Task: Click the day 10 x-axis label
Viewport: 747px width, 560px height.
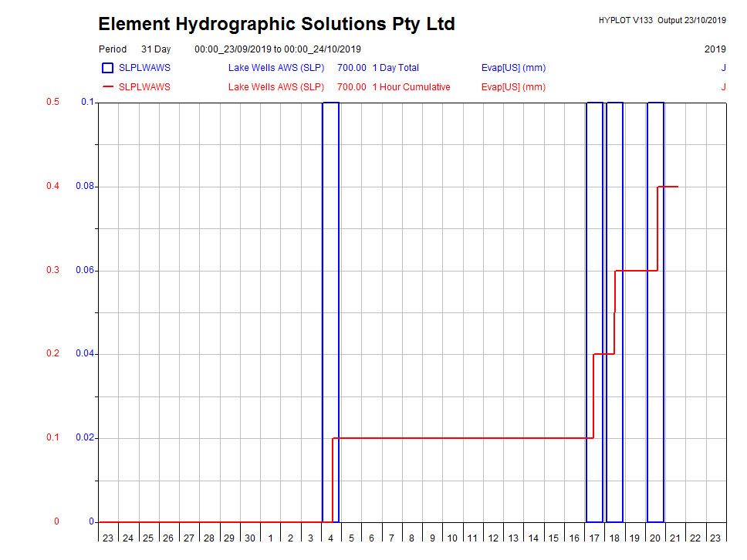Action: 452,538
